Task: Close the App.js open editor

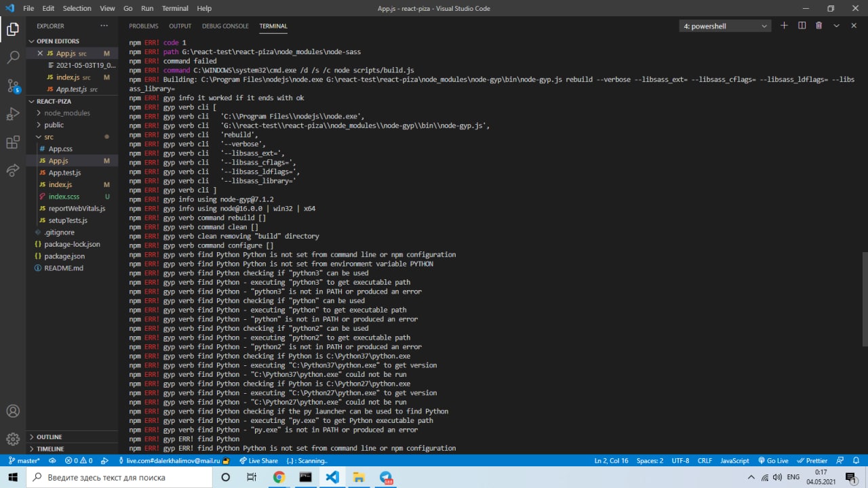Action: point(40,53)
